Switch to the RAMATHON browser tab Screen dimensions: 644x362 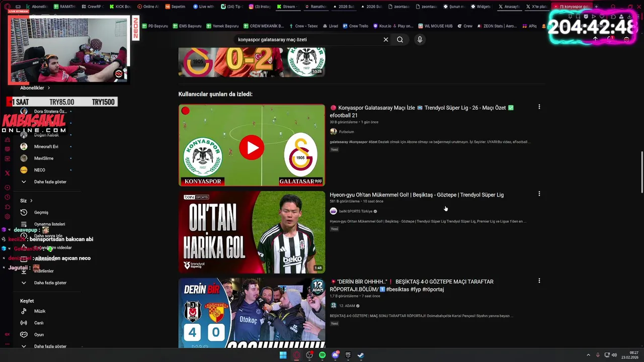64,7
